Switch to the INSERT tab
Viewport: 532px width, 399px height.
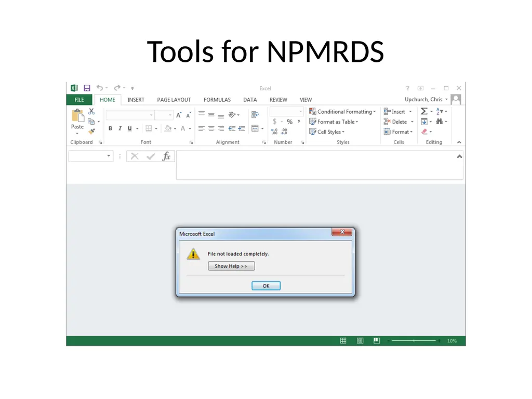(136, 100)
